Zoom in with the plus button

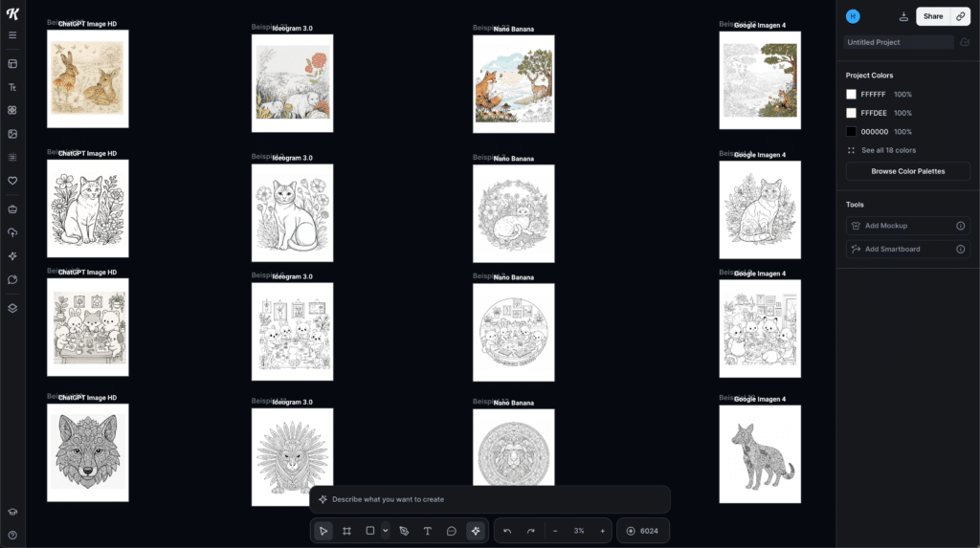click(x=602, y=531)
